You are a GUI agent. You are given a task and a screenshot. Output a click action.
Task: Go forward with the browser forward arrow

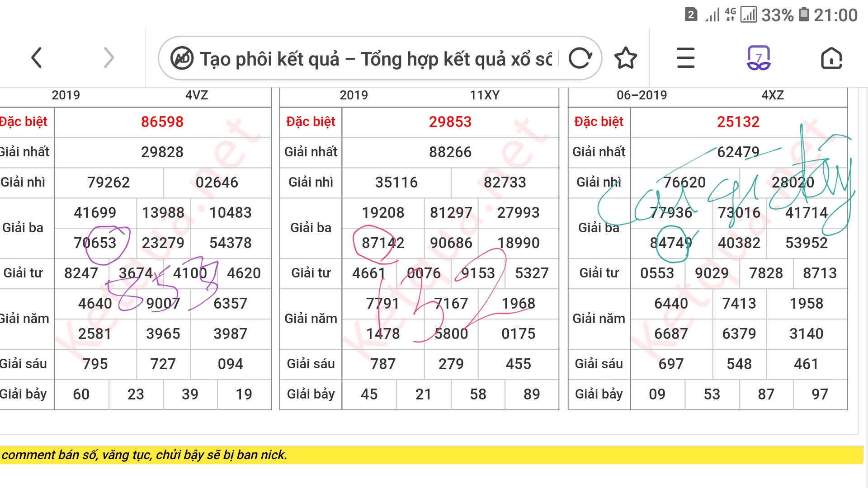[x=108, y=58]
